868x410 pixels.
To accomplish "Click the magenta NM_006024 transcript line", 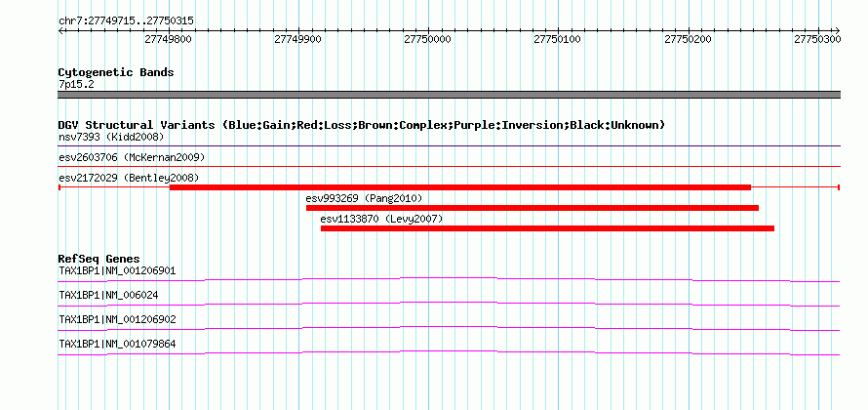I will 449,305.
